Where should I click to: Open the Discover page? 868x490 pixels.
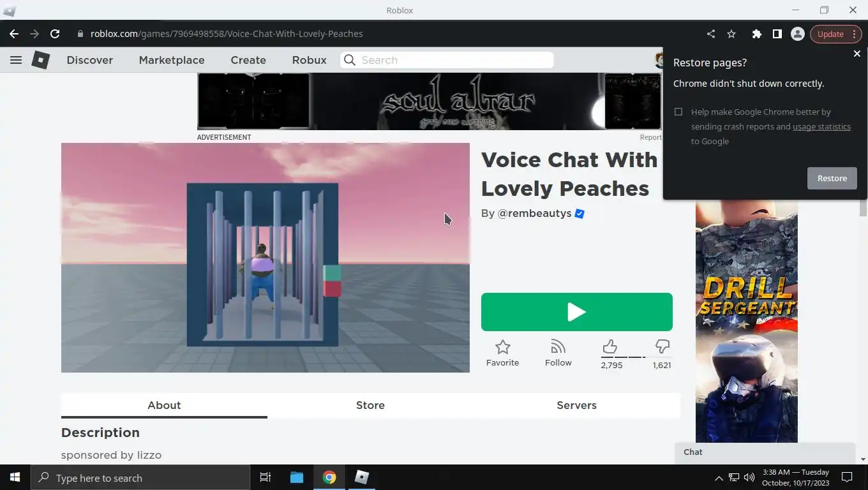tap(90, 60)
